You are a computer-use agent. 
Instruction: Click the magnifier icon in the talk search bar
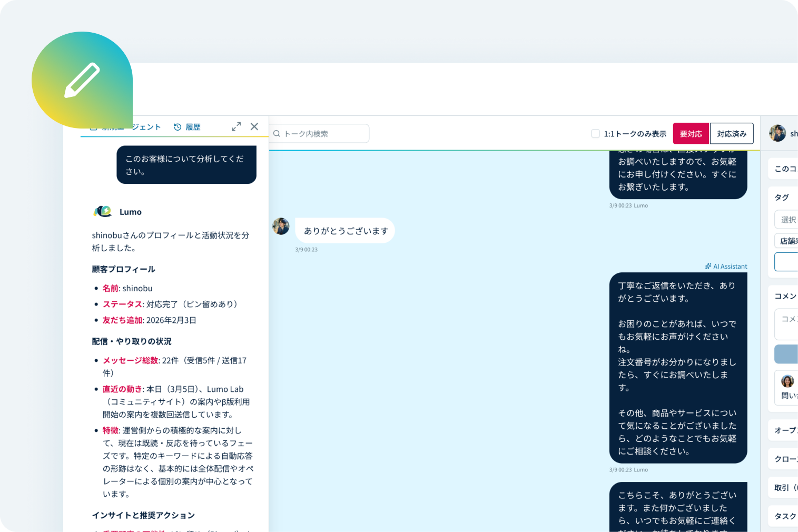point(277,133)
